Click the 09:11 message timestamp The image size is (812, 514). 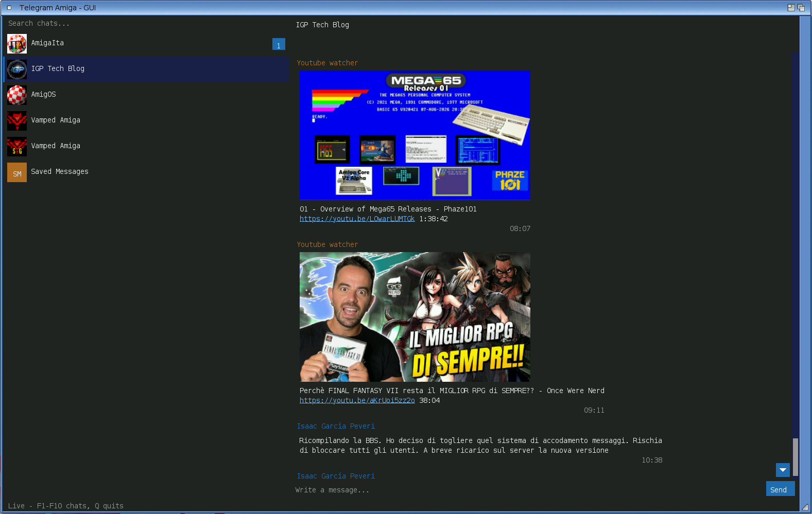(x=594, y=410)
